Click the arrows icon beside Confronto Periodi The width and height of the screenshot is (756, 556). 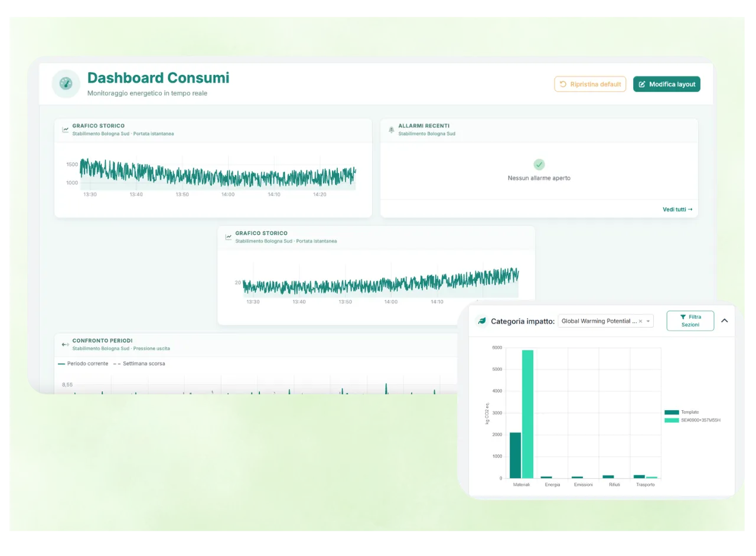(x=65, y=344)
